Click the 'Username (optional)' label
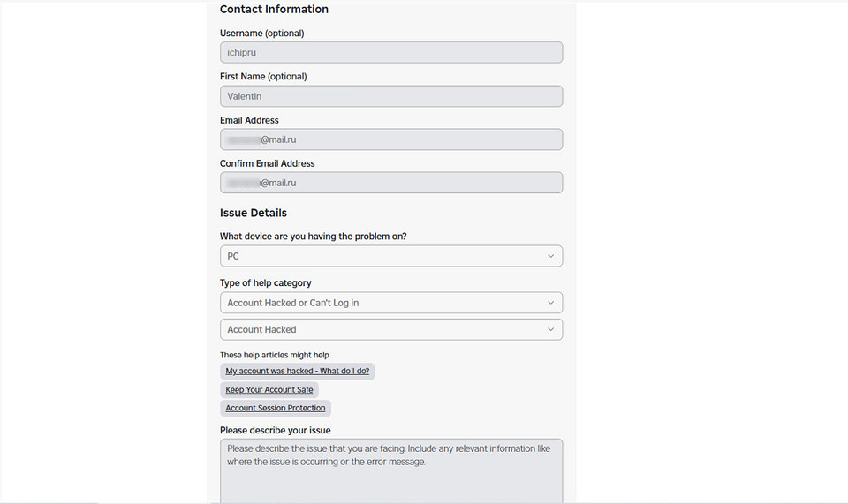This screenshot has height=504, width=848. [x=261, y=34]
